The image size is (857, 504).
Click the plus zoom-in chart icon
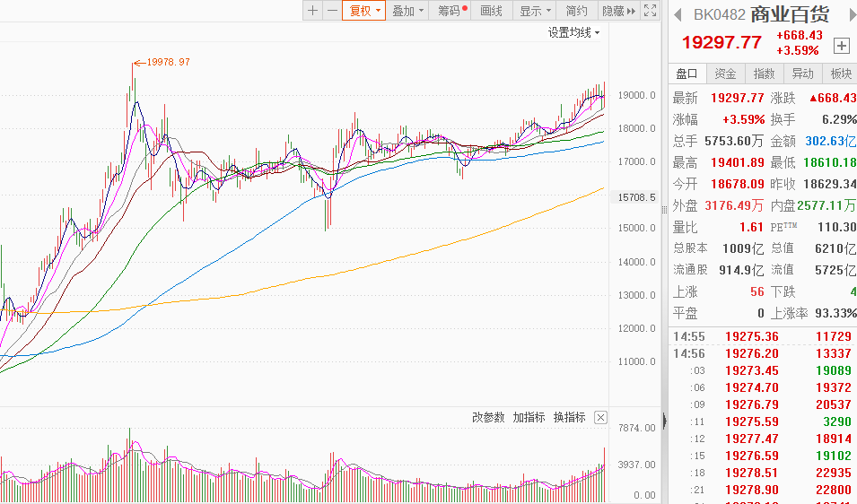[312, 11]
